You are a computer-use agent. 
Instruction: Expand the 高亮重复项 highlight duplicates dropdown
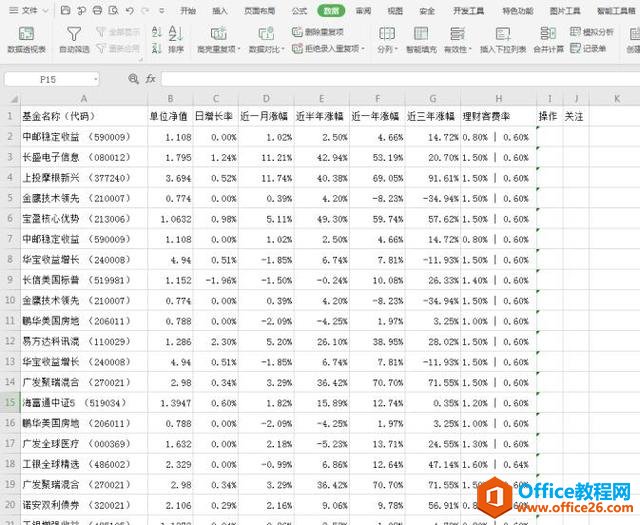[x=239, y=49]
